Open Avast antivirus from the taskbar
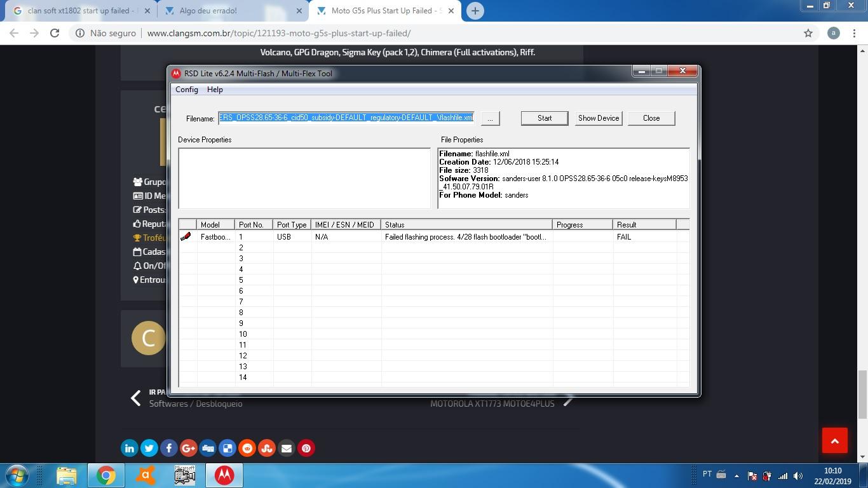This screenshot has width=868, height=488. pos(146,475)
